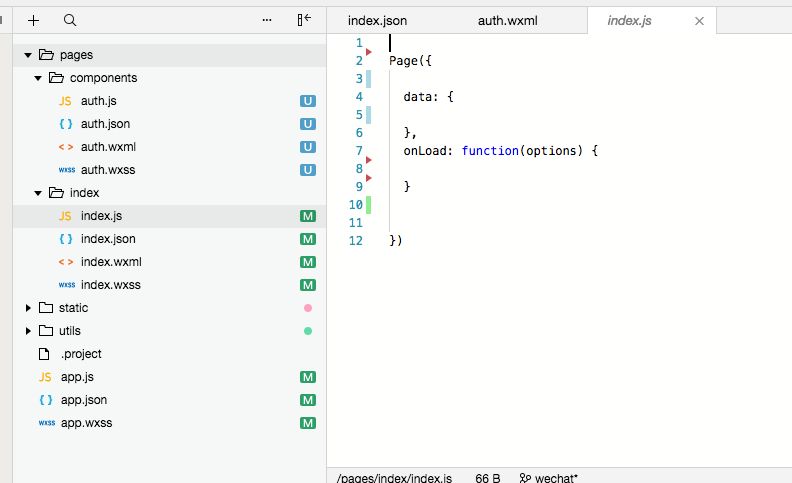Click the components folder icon
792x483 pixels.
click(x=56, y=78)
